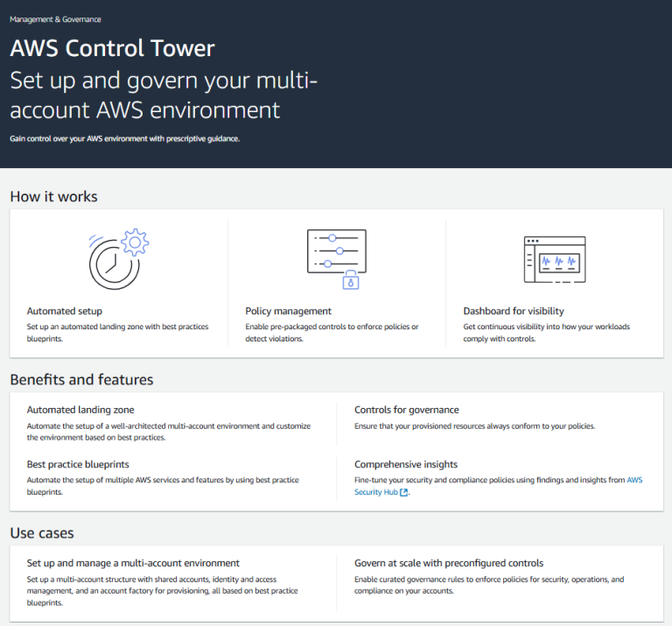Click the Automated landing zone heading
The image size is (672, 626).
[80, 410]
